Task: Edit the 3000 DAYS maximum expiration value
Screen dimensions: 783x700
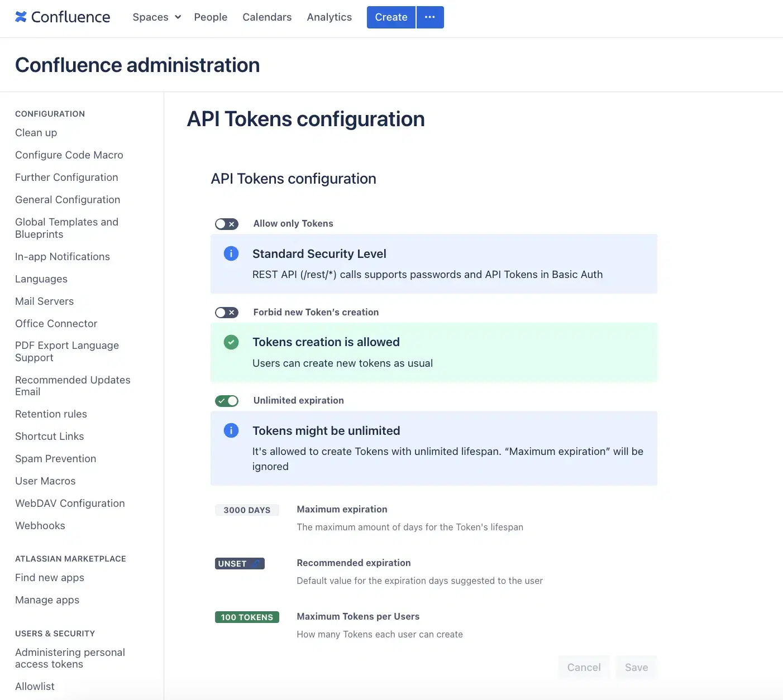Action: (x=247, y=510)
